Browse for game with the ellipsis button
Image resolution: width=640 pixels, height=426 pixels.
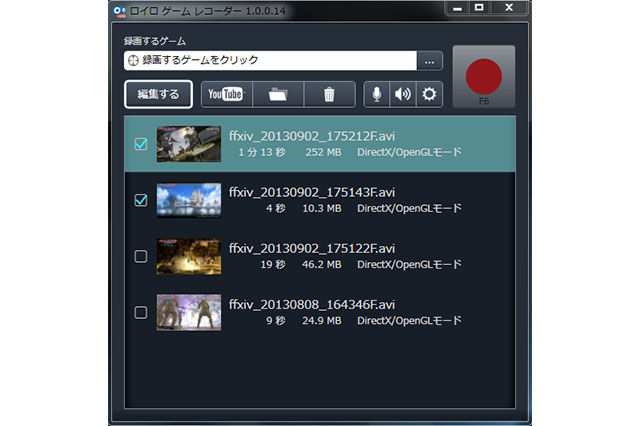(429, 61)
